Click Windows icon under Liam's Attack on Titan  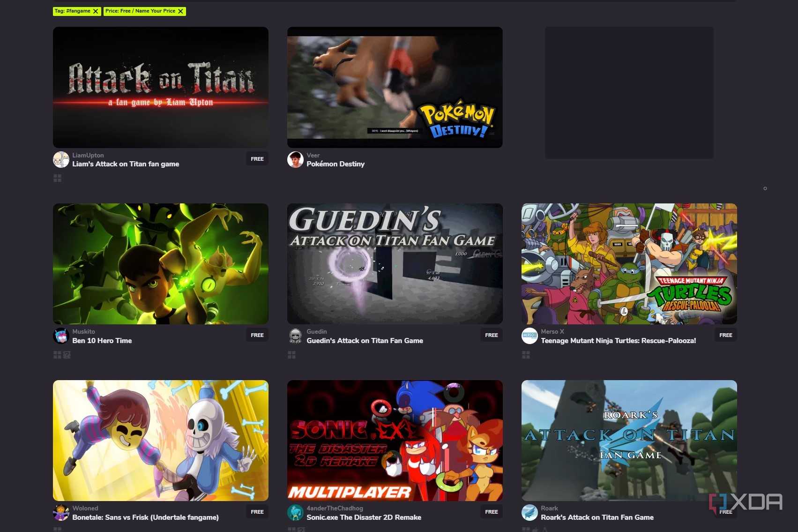click(57, 178)
